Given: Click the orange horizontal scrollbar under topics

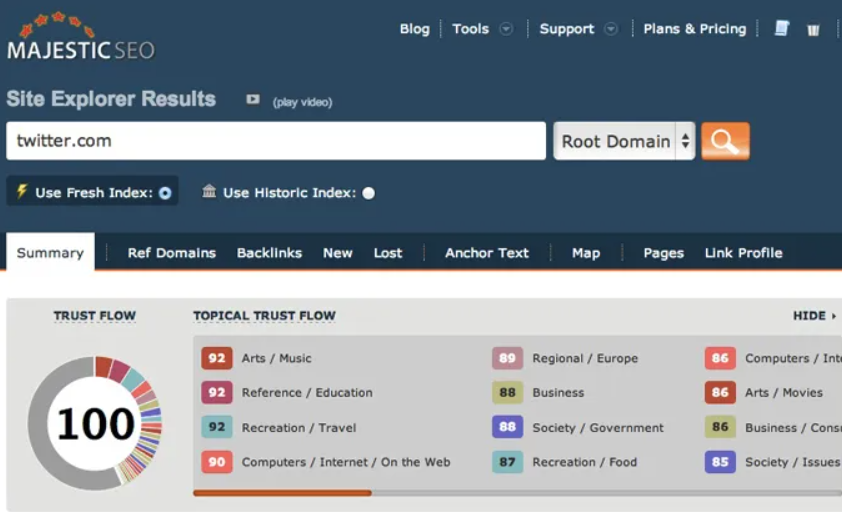Looking at the screenshot, I should pyautogui.click(x=282, y=493).
